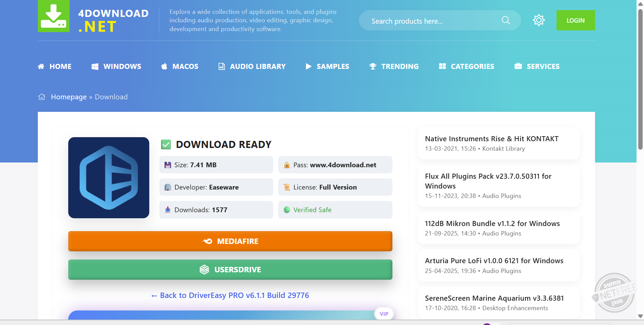
Task: Click the audio file icon in navigation
Action: coord(222,67)
